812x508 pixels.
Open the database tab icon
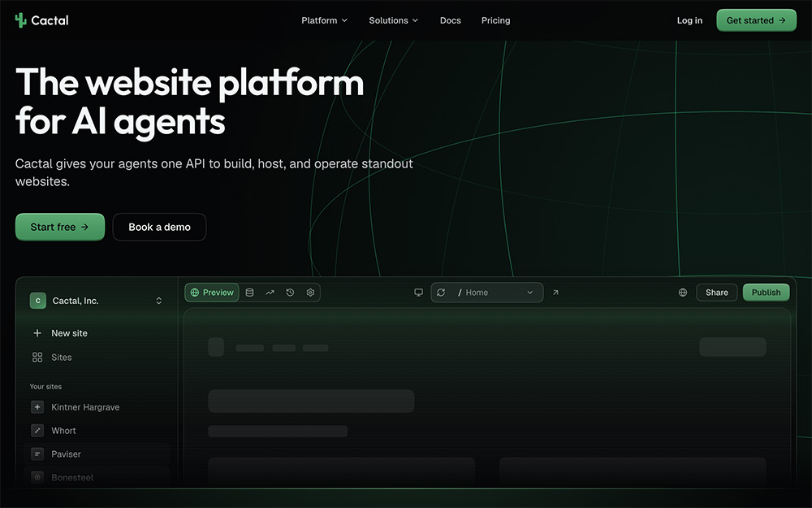click(249, 293)
